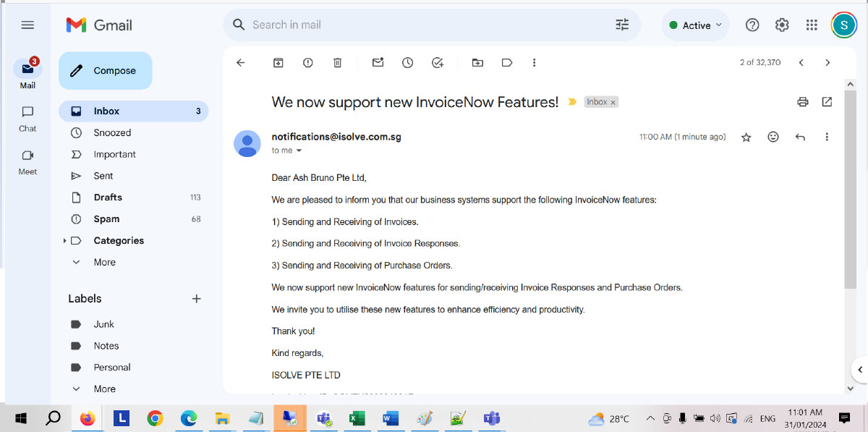Snooze this email with the clock icon
This screenshot has height=432, width=868.
pos(407,63)
